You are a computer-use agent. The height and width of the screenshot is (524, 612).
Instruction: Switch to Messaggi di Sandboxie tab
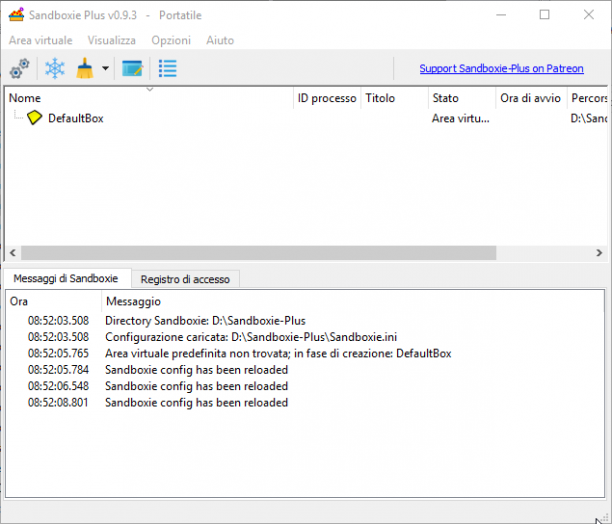click(67, 279)
